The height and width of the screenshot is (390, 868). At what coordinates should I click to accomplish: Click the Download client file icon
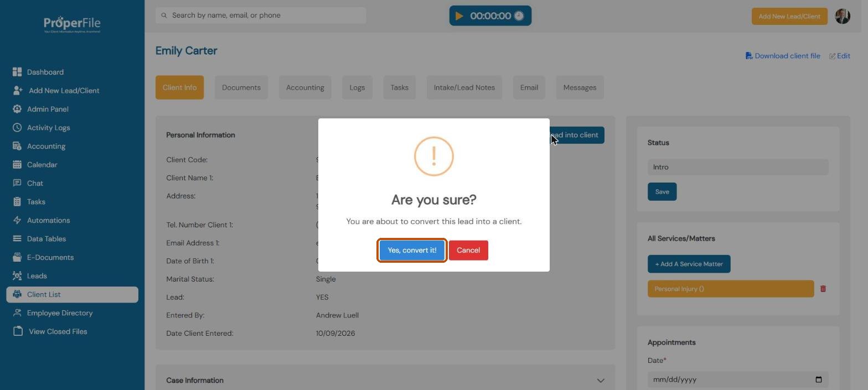pyautogui.click(x=749, y=56)
